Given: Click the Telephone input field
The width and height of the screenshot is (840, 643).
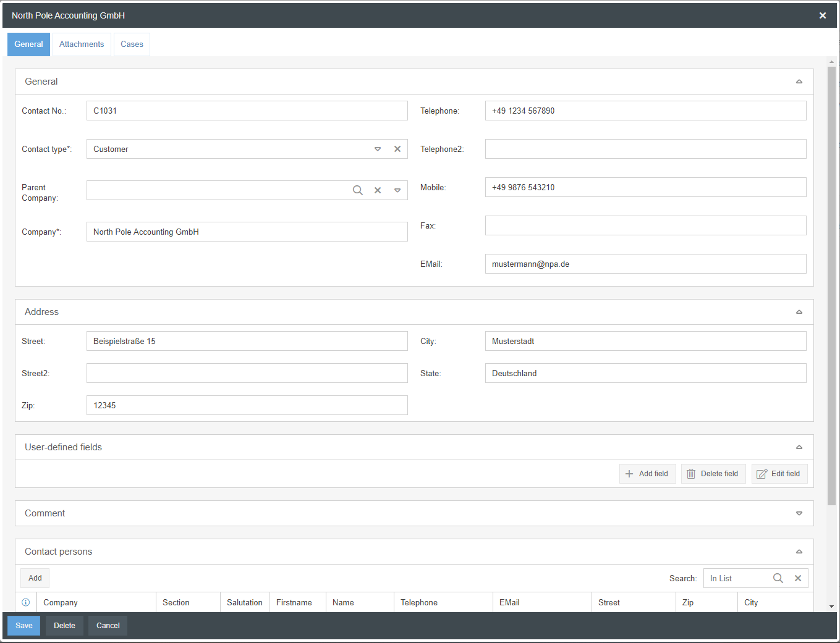Looking at the screenshot, I should (646, 111).
